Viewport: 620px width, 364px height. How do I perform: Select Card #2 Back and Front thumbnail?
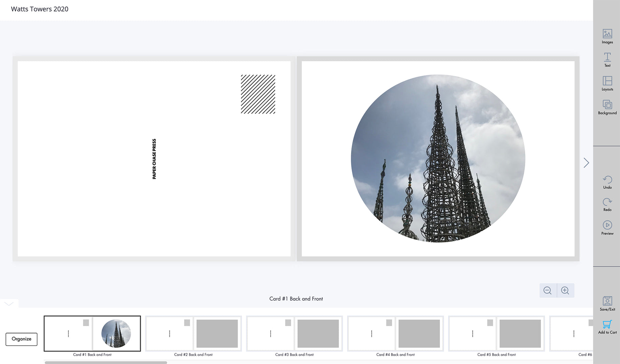click(x=193, y=334)
